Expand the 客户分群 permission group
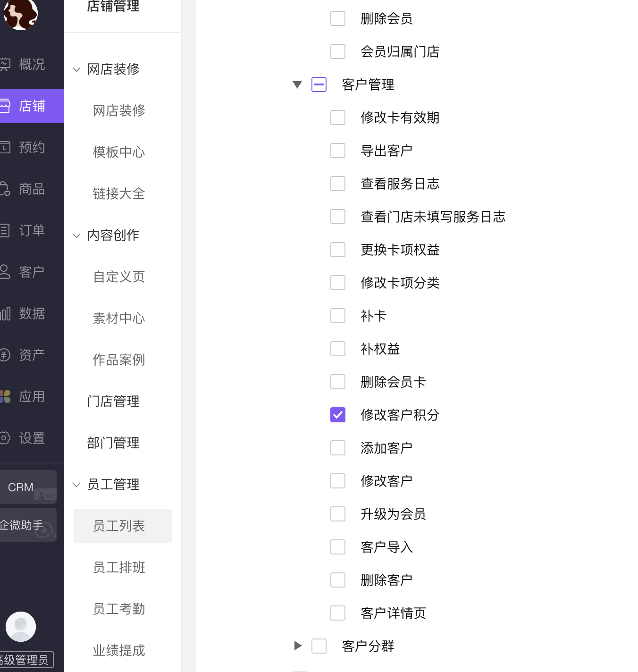Image resolution: width=638 pixels, height=672 pixels. (x=297, y=646)
